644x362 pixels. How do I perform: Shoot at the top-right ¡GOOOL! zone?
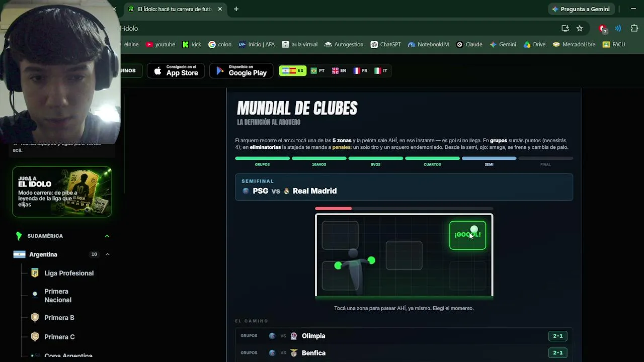tap(467, 235)
